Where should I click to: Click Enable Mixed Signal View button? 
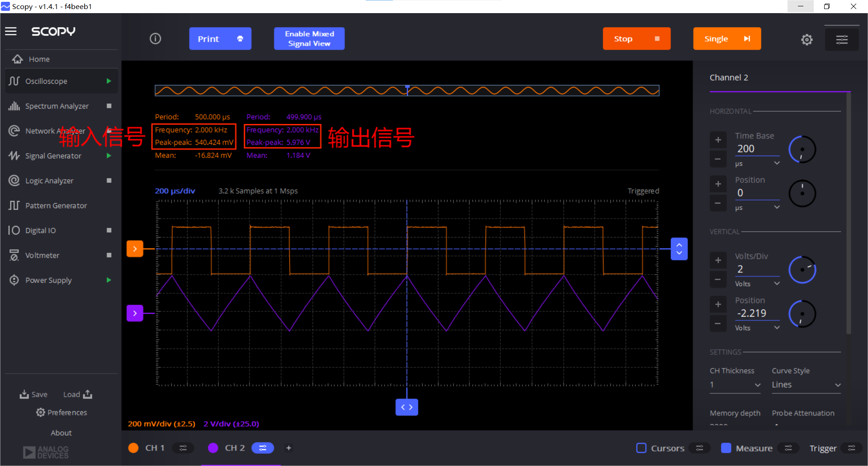pos(309,39)
